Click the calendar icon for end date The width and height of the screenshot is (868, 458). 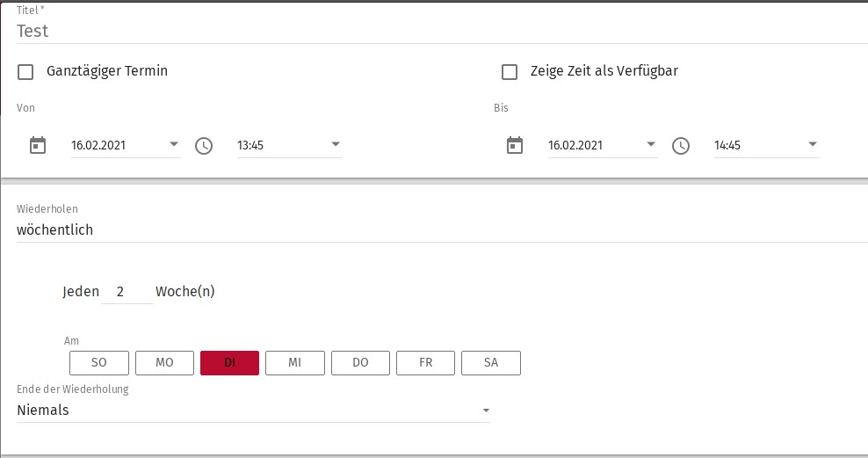515,145
